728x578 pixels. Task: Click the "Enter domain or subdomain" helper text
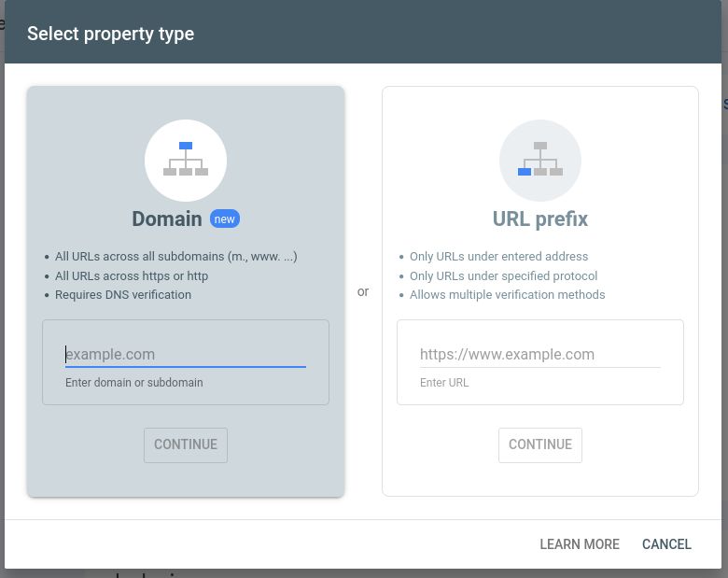pyautogui.click(x=134, y=383)
